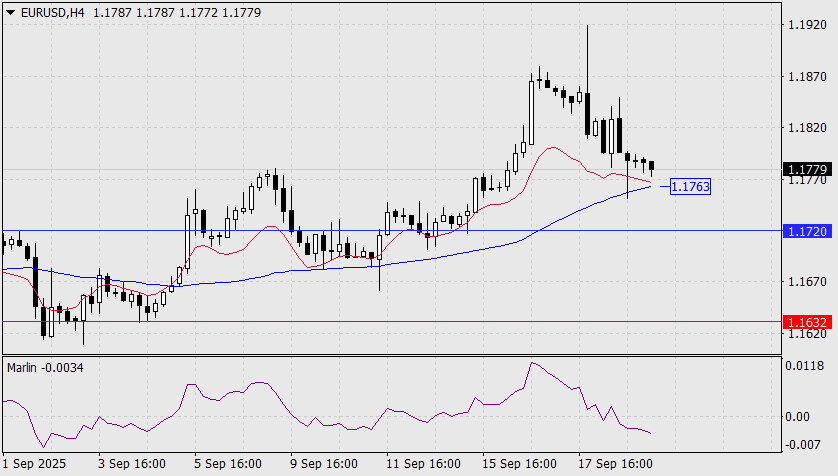
Task: Click the 11 Sep 16:00 time label
Action: [x=423, y=464]
